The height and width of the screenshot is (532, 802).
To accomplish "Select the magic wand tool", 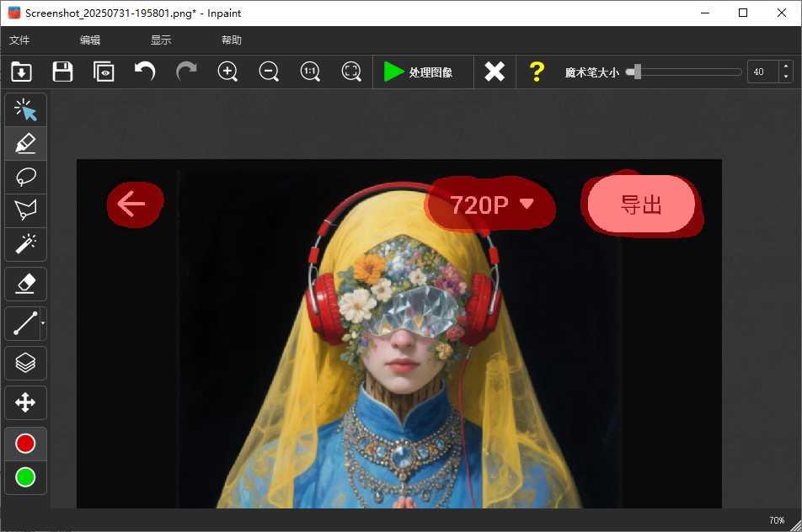I will [25, 244].
